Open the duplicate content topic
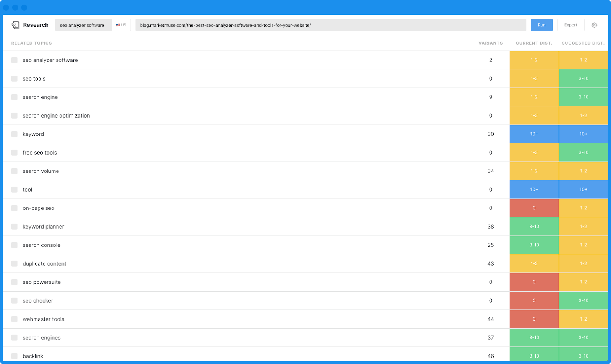 coord(44,264)
